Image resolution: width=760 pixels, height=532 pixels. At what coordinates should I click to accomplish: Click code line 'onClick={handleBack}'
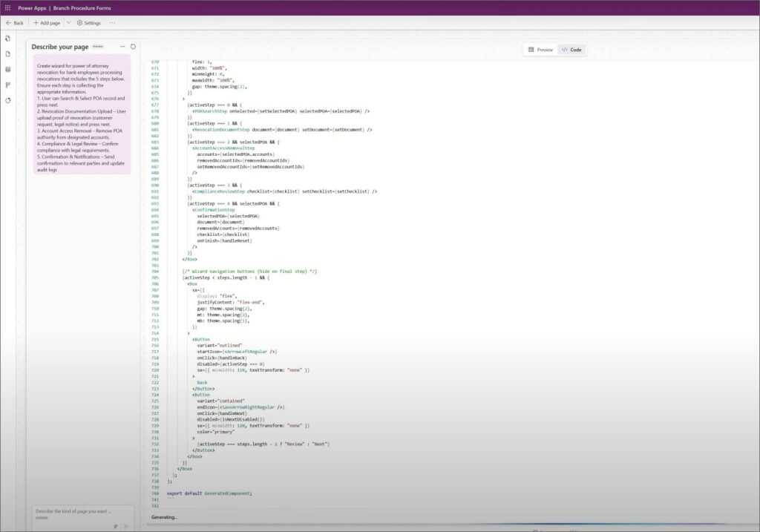(x=222, y=358)
